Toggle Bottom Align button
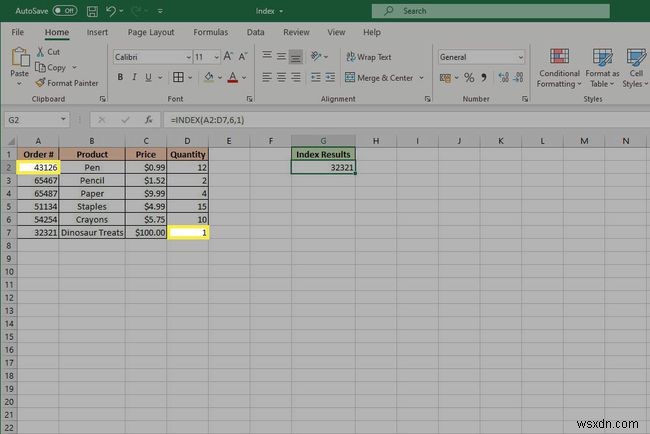The width and height of the screenshot is (650, 434). 296,56
